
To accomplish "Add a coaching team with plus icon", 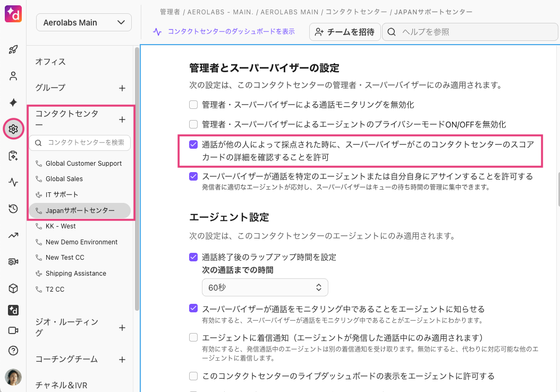I will point(122,360).
